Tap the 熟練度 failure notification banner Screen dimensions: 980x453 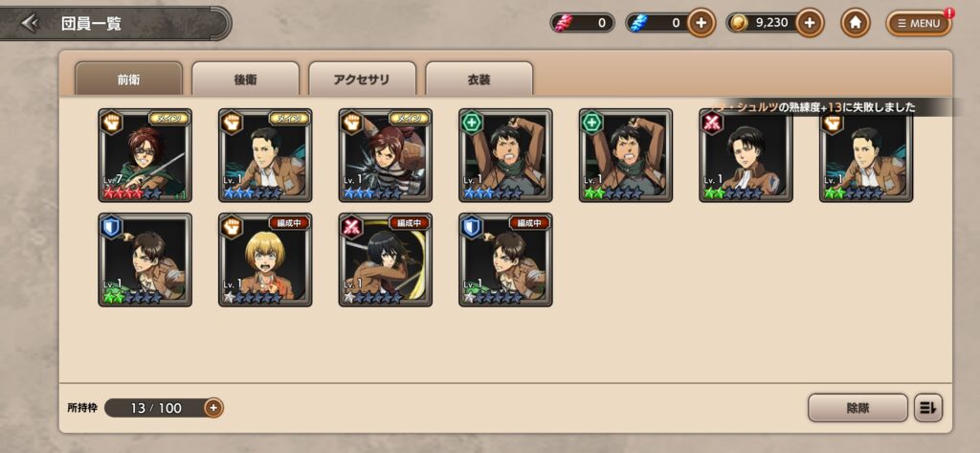(x=837, y=107)
